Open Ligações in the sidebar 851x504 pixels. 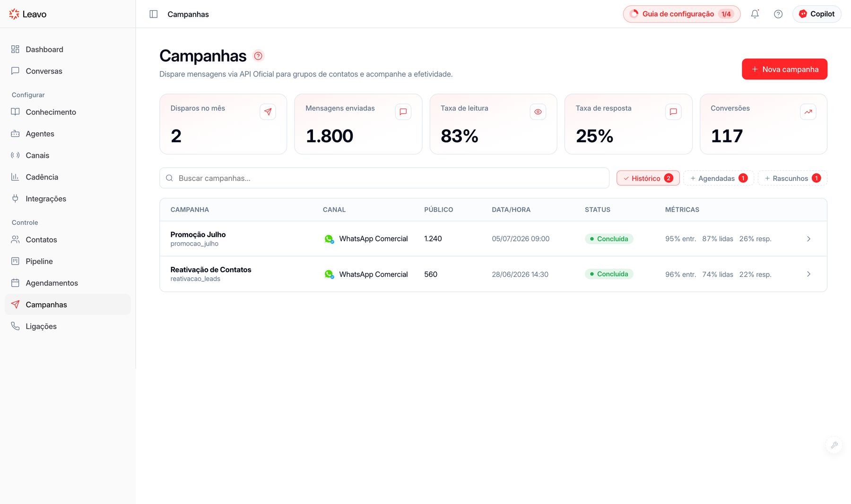[68, 326]
